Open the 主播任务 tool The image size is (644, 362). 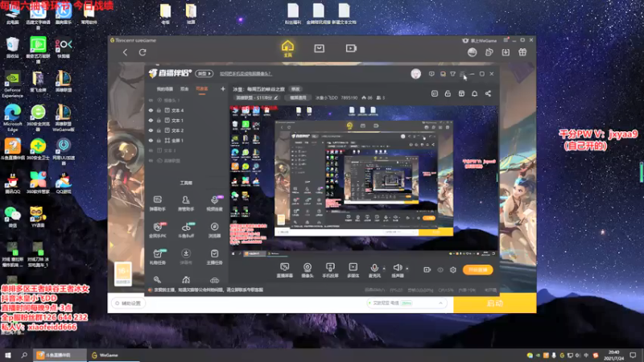(x=214, y=257)
